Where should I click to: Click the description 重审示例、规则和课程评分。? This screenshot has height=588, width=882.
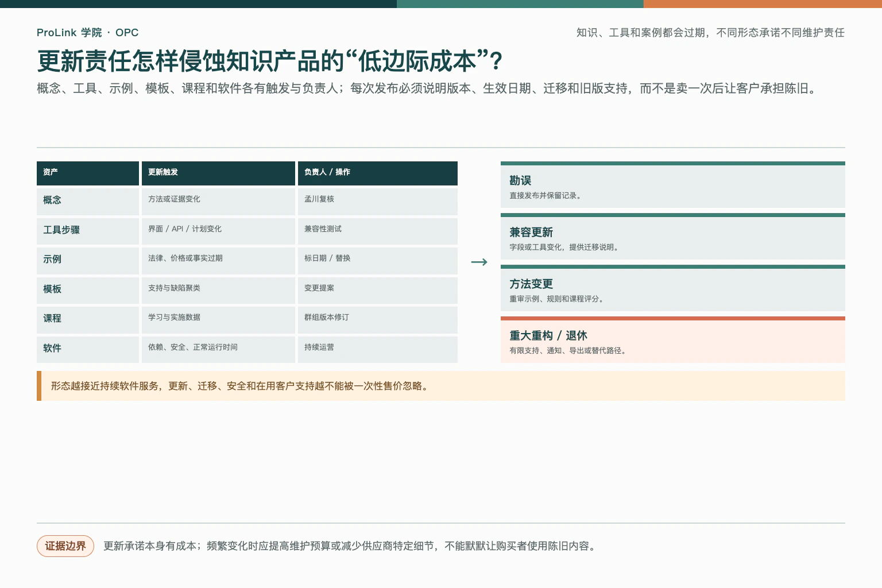(558, 299)
